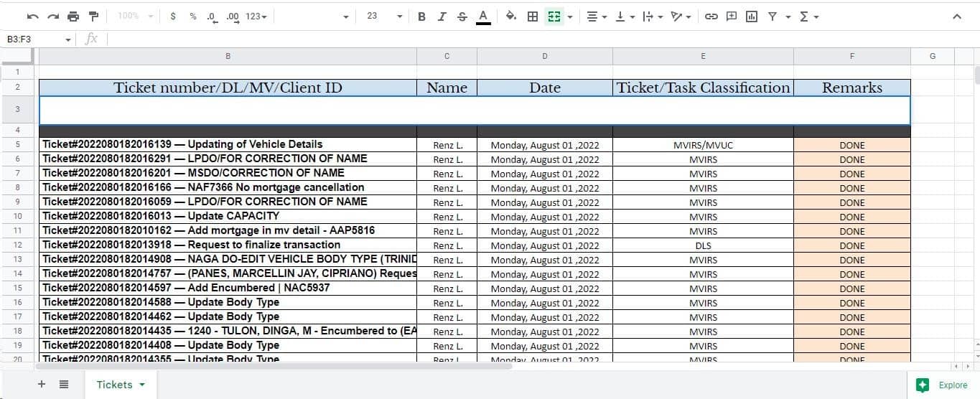The height and width of the screenshot is (399, 980).
Task: Insert a chart
Action: pos(752,17)
